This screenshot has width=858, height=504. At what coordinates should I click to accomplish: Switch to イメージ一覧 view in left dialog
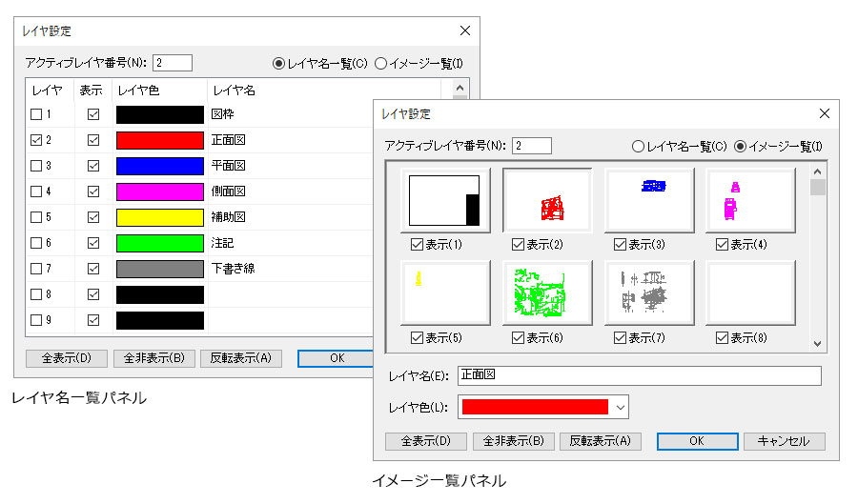click(381, 64)
